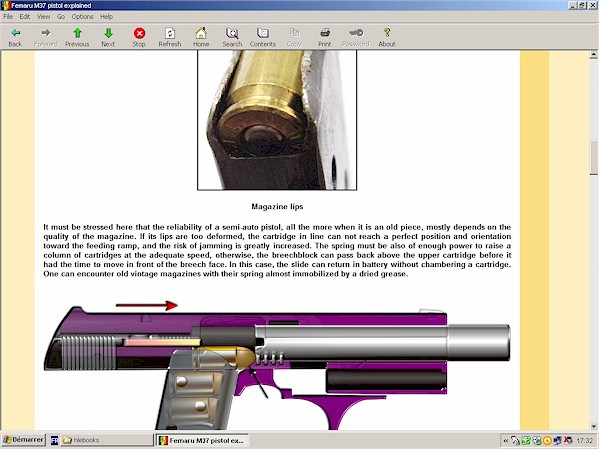
Task: Open the Edit menu
Action: click(x=25, y=16)
